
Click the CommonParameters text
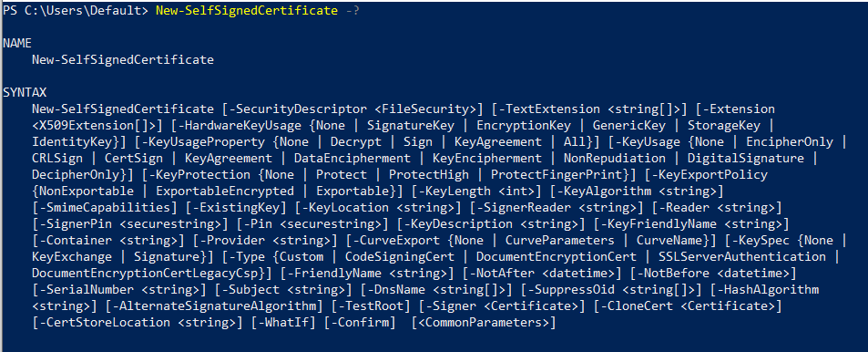(x=483, y=323)
